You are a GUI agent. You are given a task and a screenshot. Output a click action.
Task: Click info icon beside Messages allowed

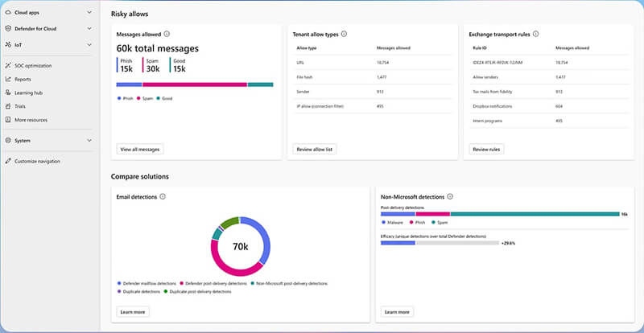click(x=167, y=35)
